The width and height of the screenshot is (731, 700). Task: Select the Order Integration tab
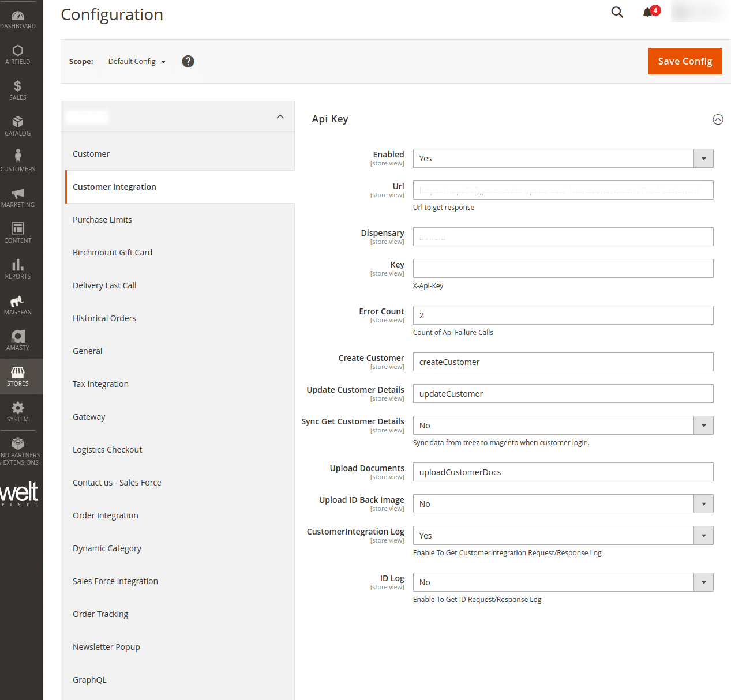coord(178,515)
